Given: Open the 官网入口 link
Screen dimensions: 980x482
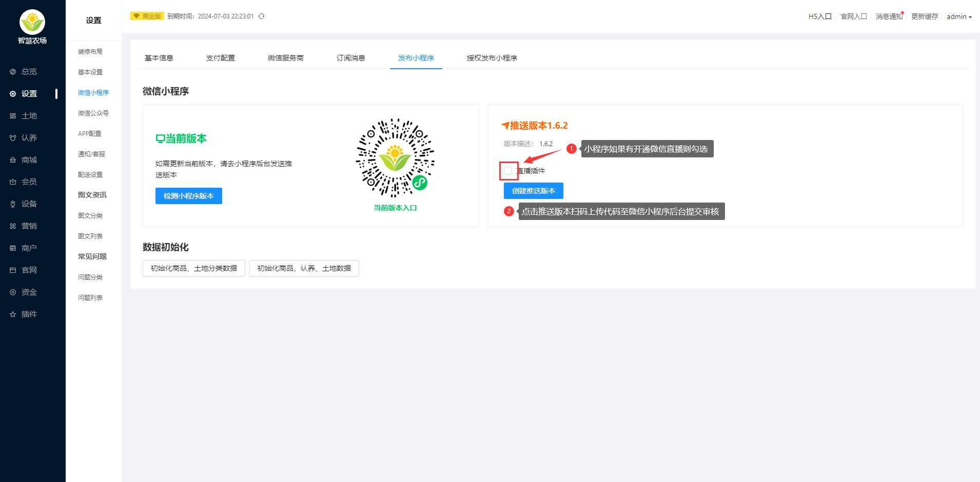Looking at the screenshot, I should [x=854, y=16].
